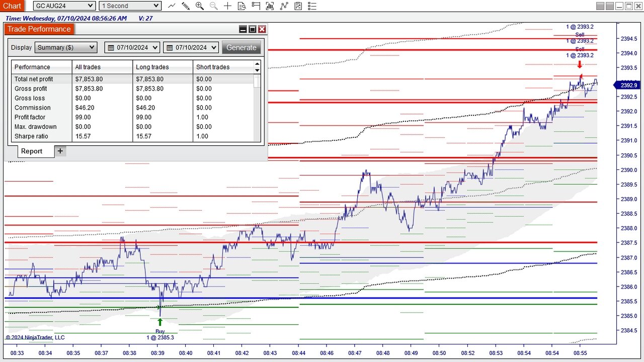The height and width of the screenshot is (362, 644).
Task: Select the Chart title tab
Action: tap(12, 6)
